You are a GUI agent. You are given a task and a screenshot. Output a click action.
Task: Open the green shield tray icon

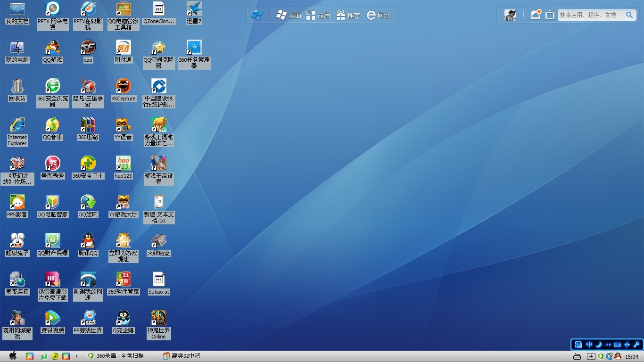pyautogui.click(x=601, y=356)
